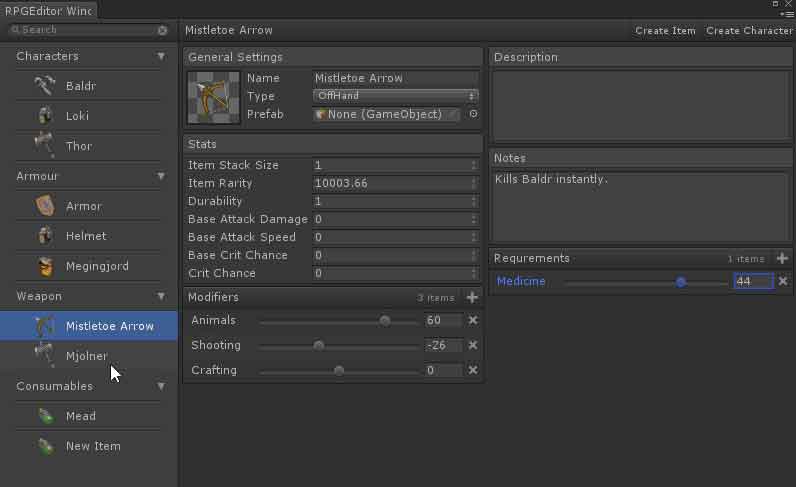Remove the Animals modifier

tap(473, 320)
